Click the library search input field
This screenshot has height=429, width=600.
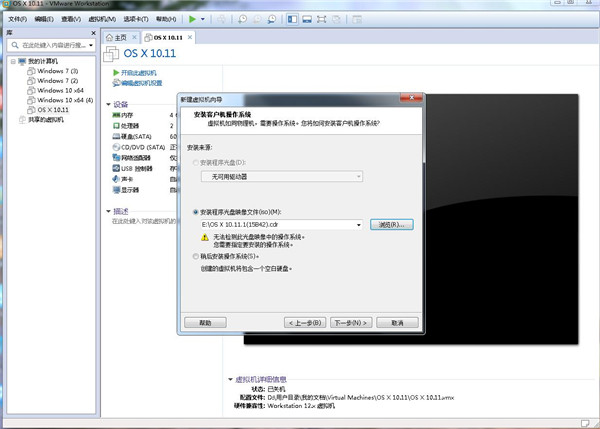[45, 46]
